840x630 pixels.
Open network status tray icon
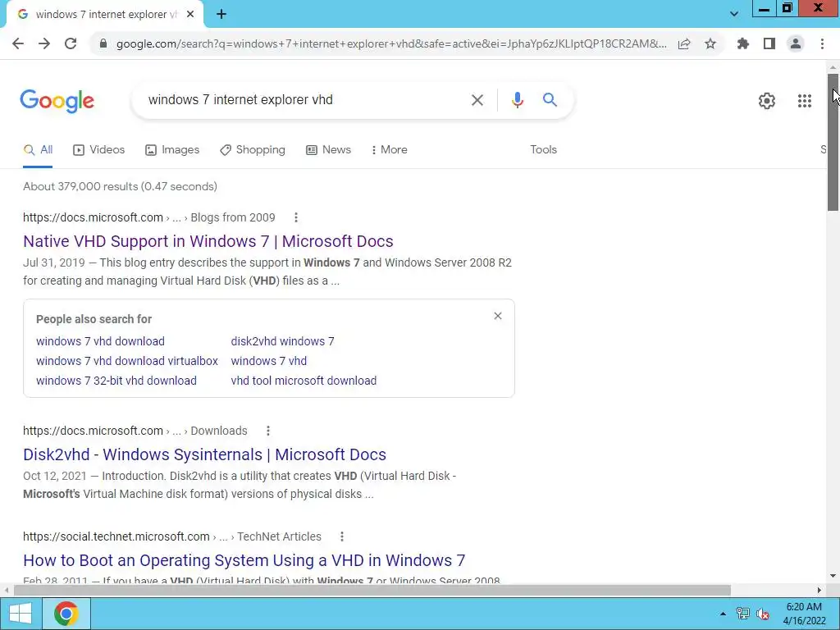[743, 614]
